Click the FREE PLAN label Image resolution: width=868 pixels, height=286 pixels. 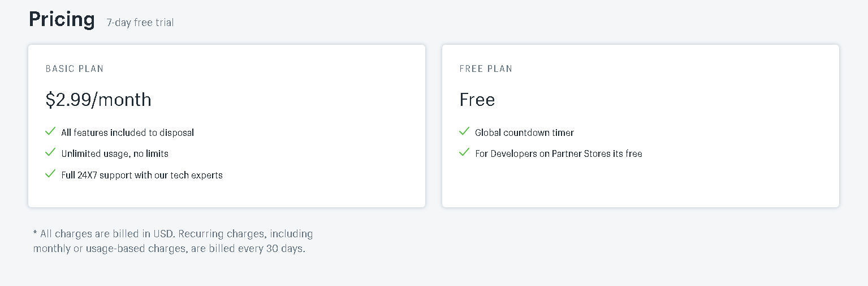click(486, 69)
